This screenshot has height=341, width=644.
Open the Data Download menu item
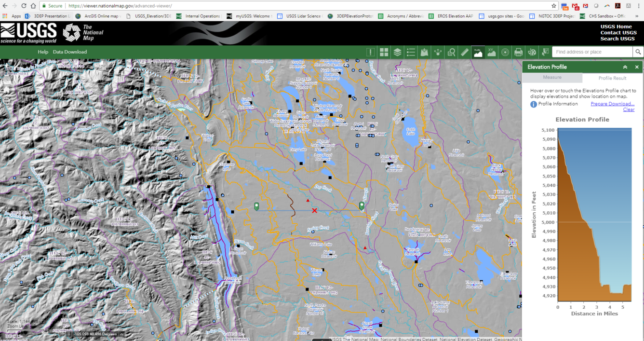click(x=70, y=52)
